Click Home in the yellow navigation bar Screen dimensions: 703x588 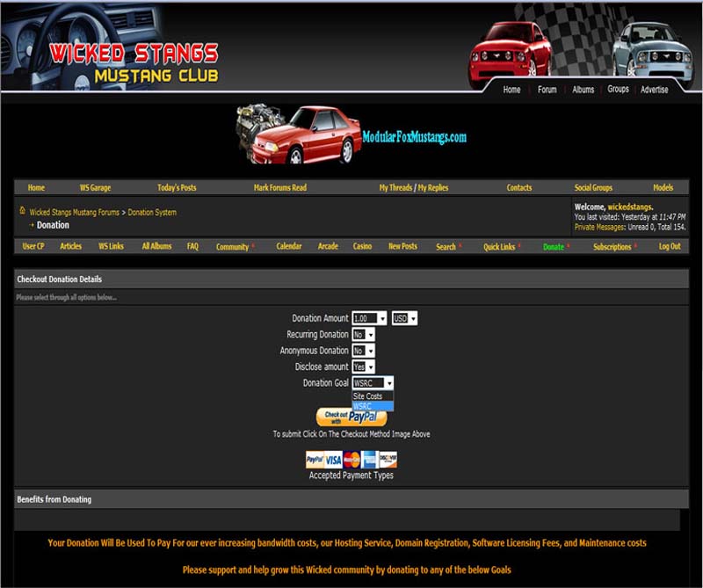[x=36, y=187]
